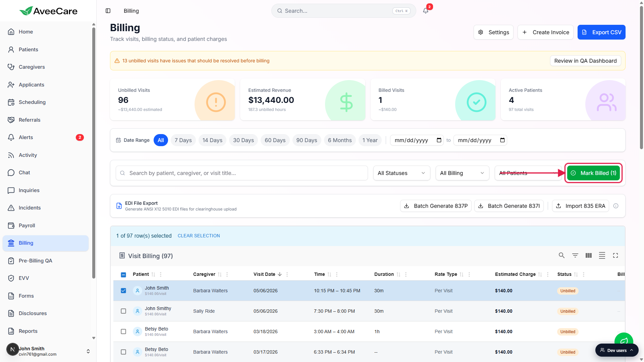Open Caregivers in the sidebar
The image size is (644, 362).
pyautogui.click(x=46, y=67)
